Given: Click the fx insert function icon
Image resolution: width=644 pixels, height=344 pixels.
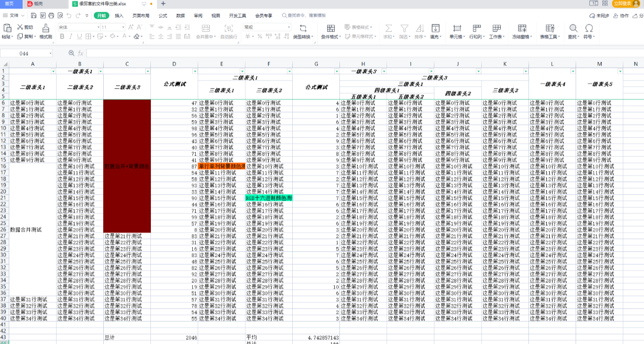Looking at the screenshot, I should tap(81, 53).
